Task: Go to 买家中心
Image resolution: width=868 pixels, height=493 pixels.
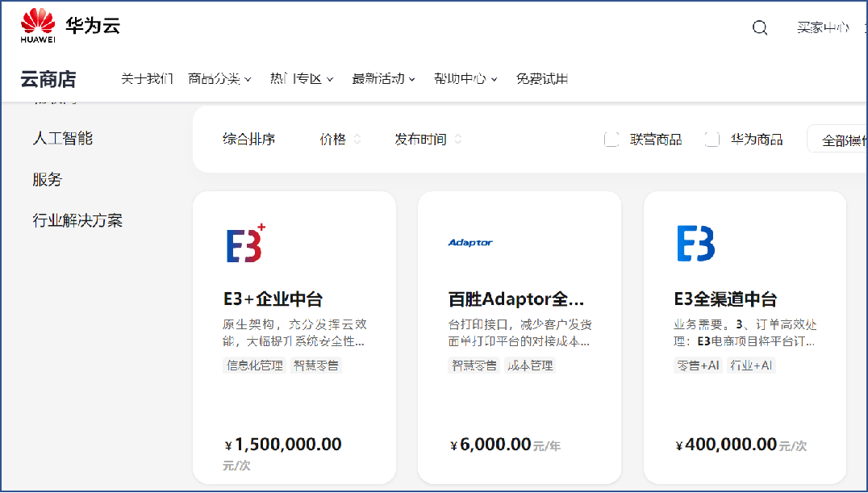Action: [x=823, y=27]
